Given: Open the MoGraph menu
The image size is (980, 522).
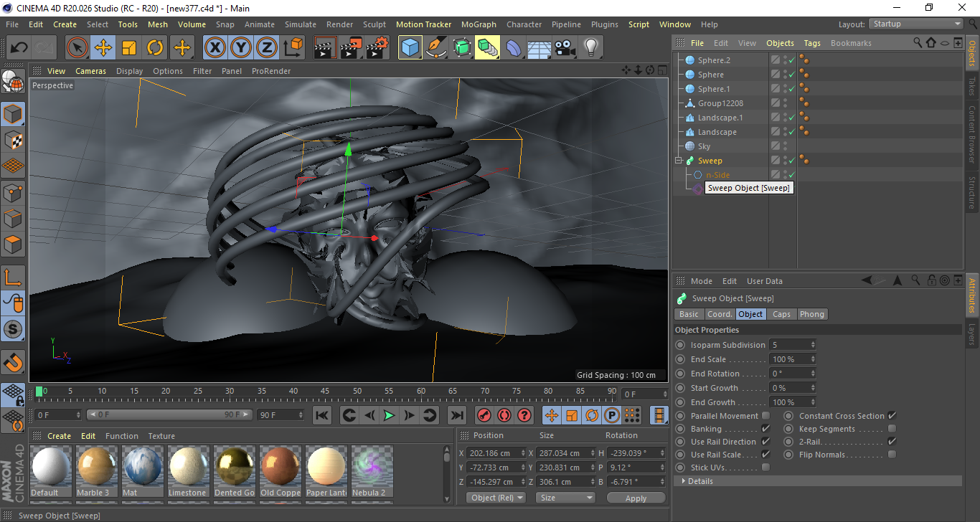Looking at the screenshot, I should [x=479, y=24].
